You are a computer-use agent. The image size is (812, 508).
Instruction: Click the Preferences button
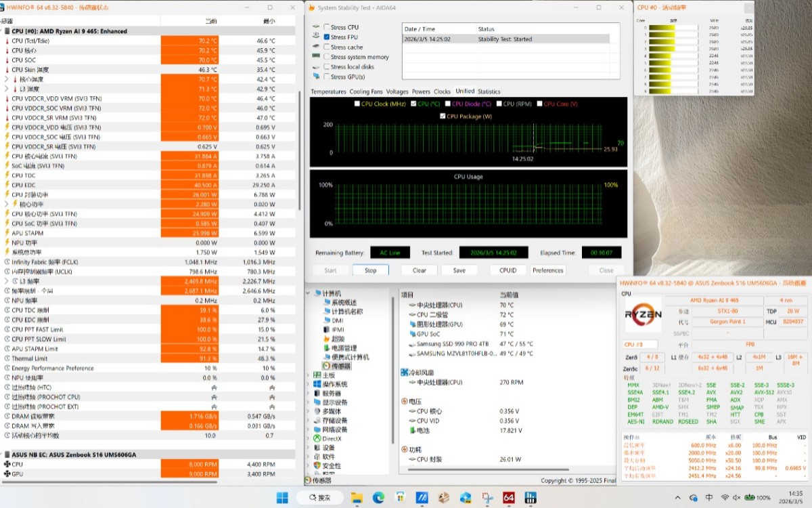pos(547,270)
